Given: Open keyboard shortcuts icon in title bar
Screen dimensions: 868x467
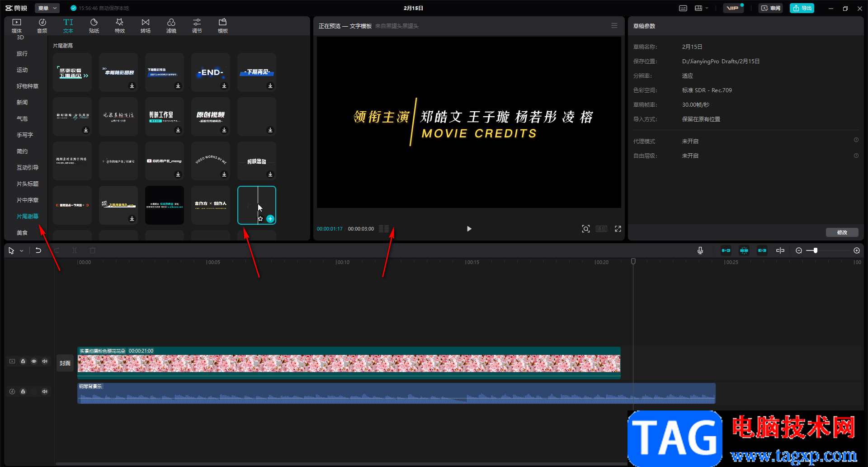Looking at the screenshot, I should pos(683,8).
